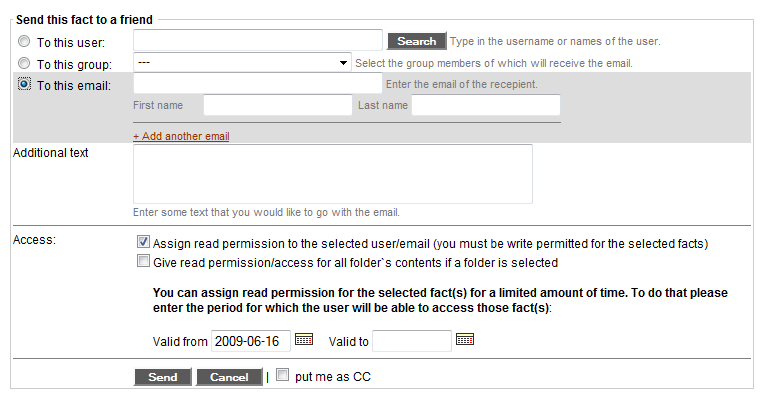Open the Valid from calendar picker
The height and width of the screenshot is (404, 768).
303,340
